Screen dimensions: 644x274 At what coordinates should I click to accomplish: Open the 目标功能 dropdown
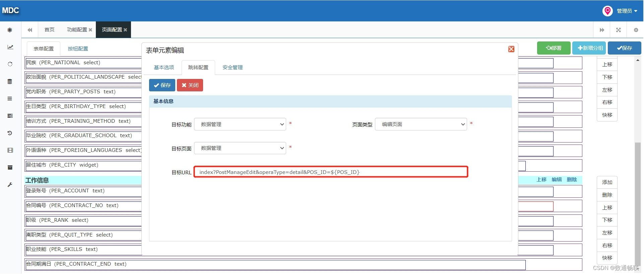(240, 124)
